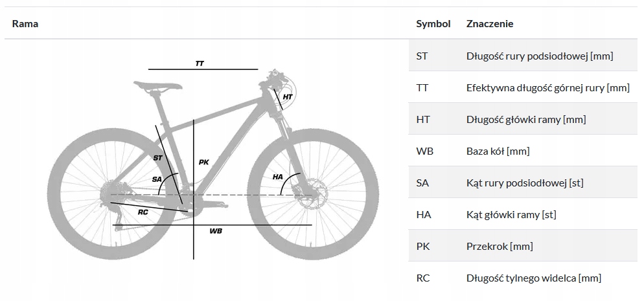This screenshot has width=644, height=301.
Task: Select the Symbol column header
Action: tap(433, 24)
